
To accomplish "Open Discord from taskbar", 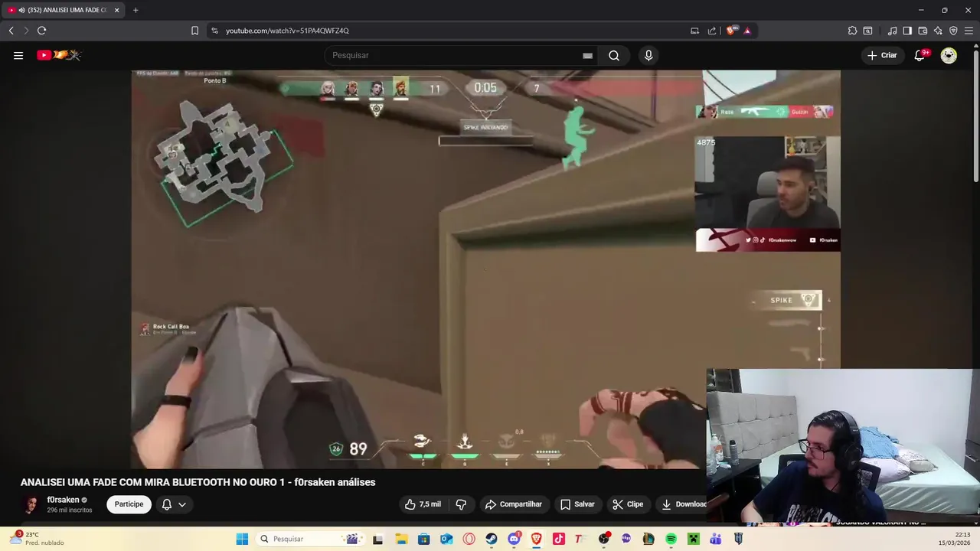I will pos(514,539).
